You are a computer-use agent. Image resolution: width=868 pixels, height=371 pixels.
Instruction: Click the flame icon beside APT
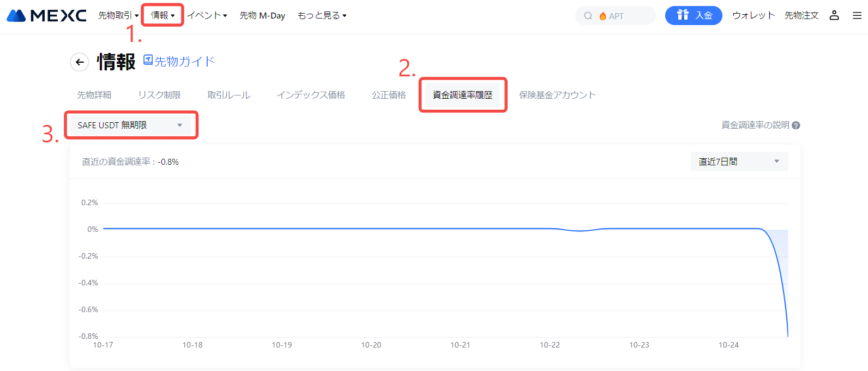click(602, 16)
